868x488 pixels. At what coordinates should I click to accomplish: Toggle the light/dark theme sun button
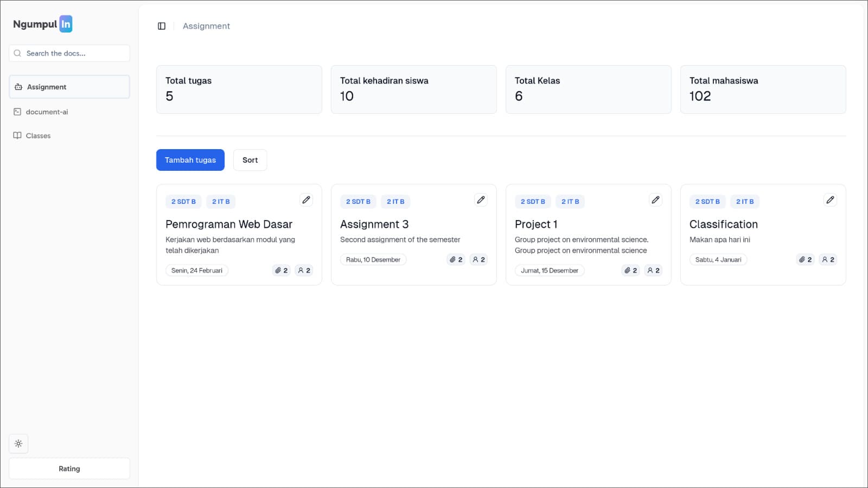(x=18, y=444)
